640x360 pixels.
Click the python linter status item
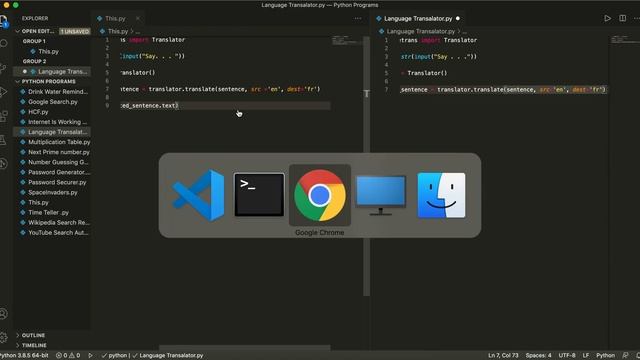pyautogui.click(x=115, y=356)
